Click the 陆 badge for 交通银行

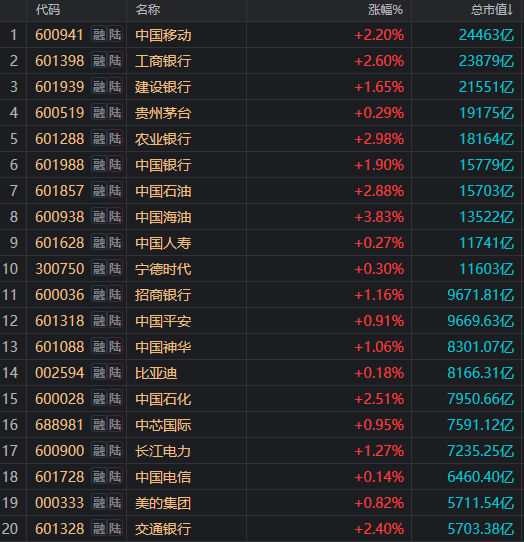(115, 529)
